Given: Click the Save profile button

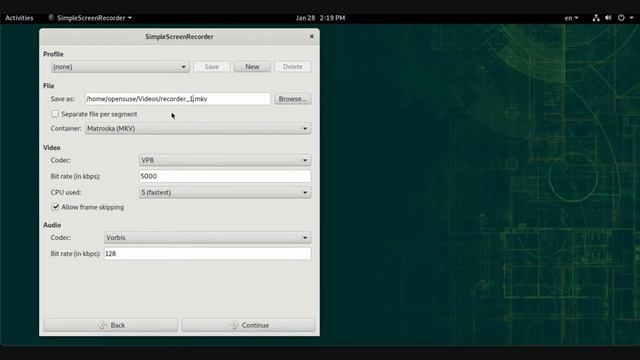Looking at the screenshot, I should pyautogui.click(x=212, y=67).
